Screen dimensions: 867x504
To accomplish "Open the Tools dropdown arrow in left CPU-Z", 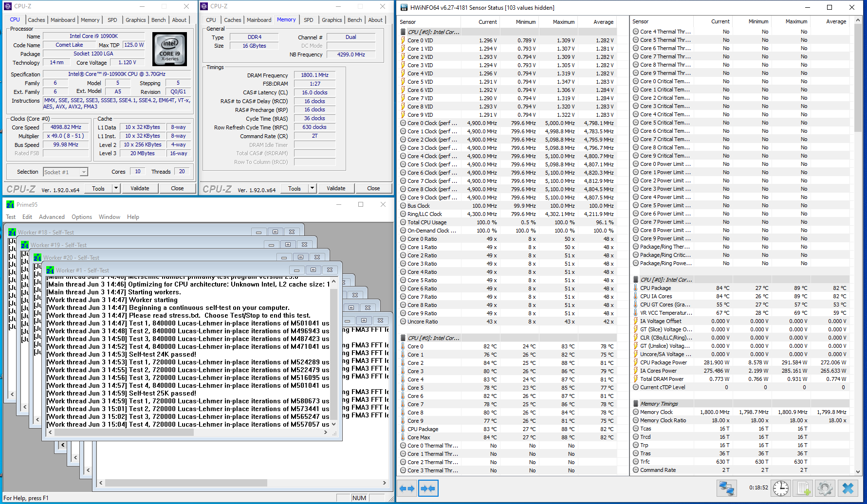I will pos(116,188).
